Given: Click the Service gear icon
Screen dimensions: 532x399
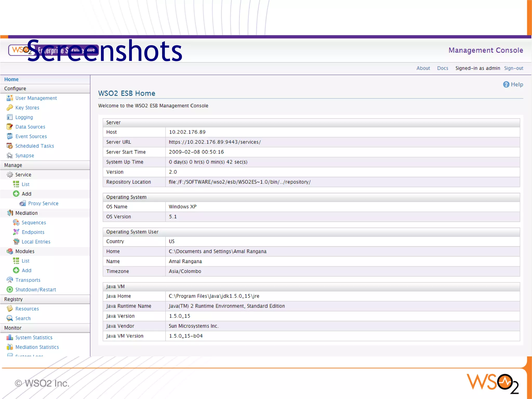Looking at the screenshot, I should pos(10,175).
